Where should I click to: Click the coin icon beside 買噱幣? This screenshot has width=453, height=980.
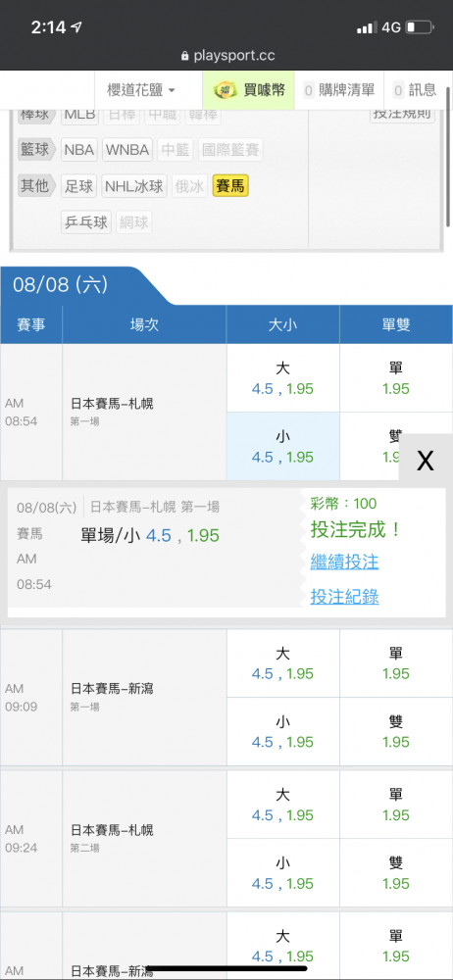click(224, 90)
